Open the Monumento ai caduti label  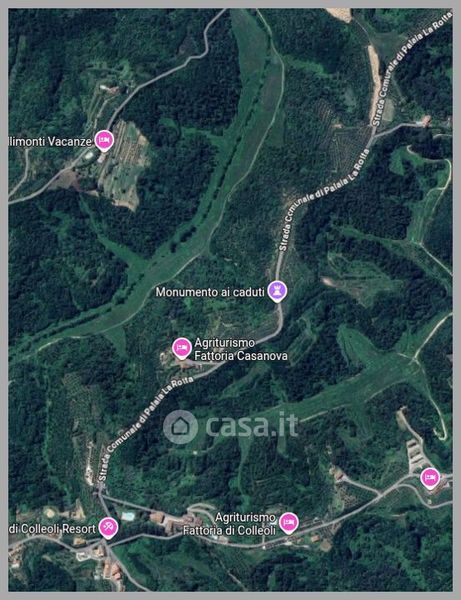[x=210, y=292]
